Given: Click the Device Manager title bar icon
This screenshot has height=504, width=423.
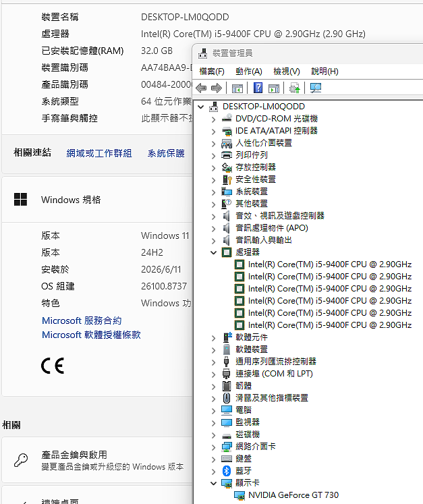Looking at the screenshot, I should [202, 53].
